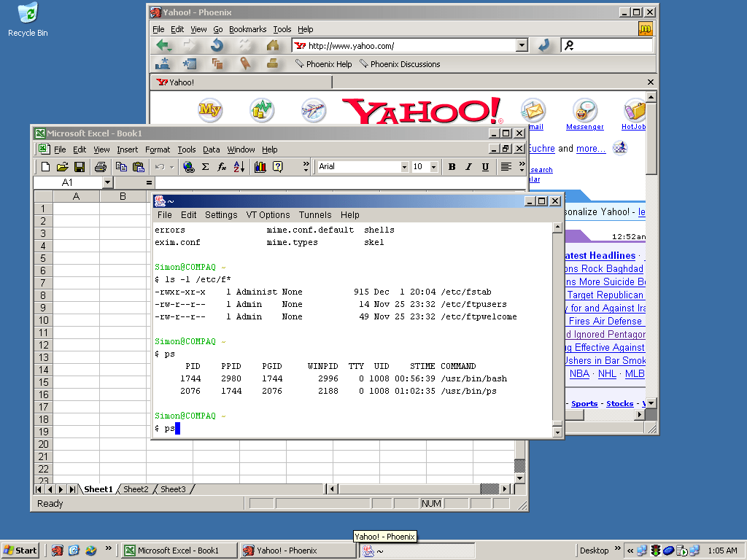Open Bookmarks menu in Phoenix

click(x=248, y=29)
